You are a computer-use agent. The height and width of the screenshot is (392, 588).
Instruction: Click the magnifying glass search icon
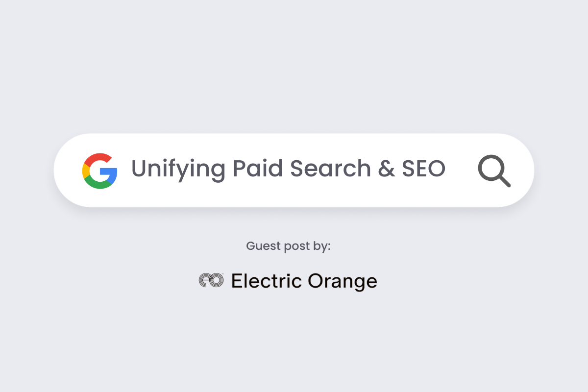point(494,171)
